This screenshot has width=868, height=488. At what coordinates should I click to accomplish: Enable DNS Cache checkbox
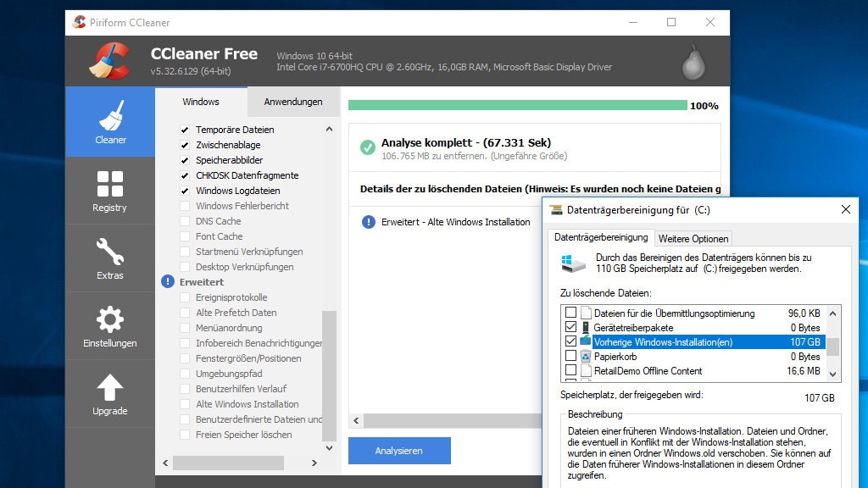click(x=185, y=221)
